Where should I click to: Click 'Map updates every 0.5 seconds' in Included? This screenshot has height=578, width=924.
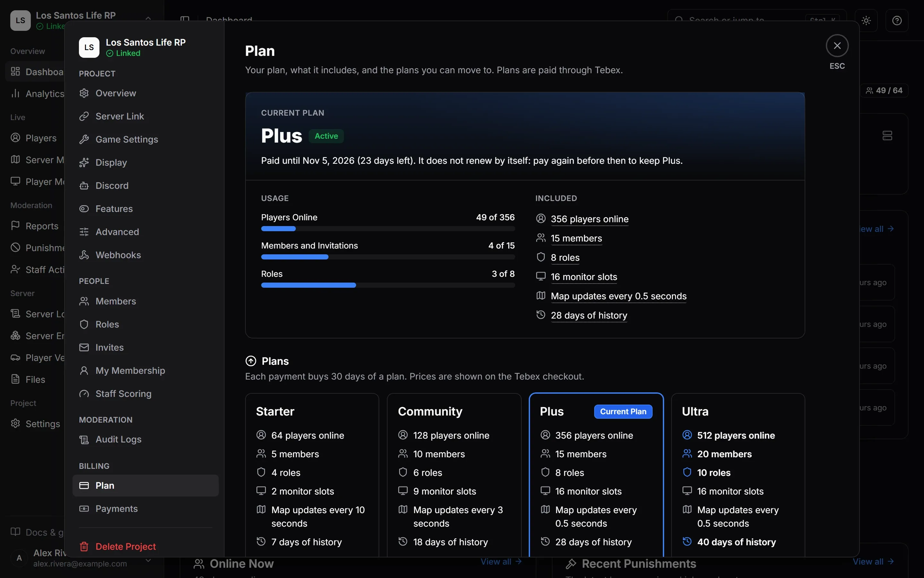619,296
